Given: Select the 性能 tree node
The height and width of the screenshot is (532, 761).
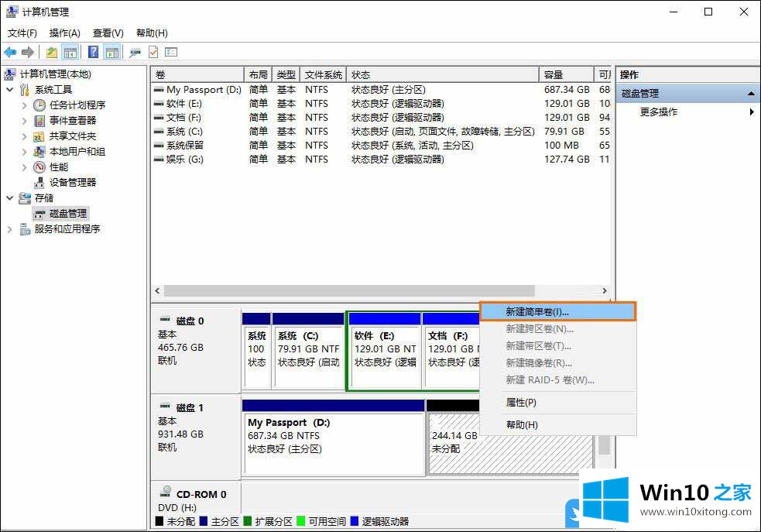Looking at the screenshot, I should tap(58, 167).
